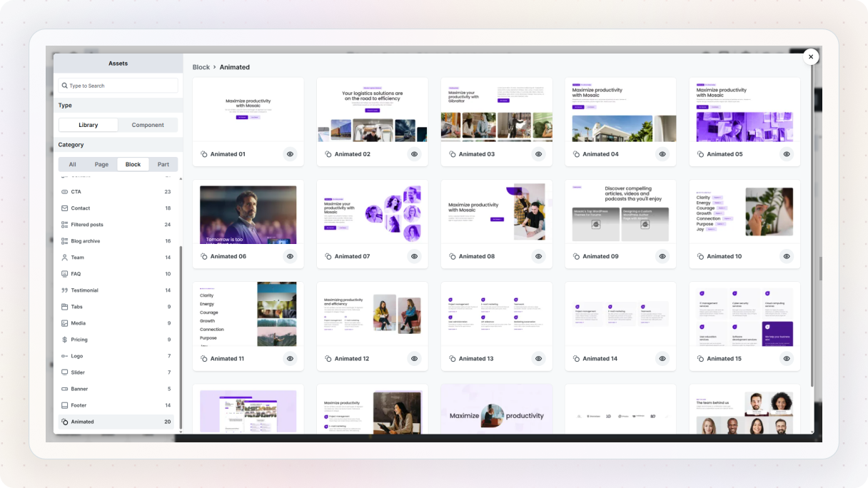Click the Banner category icon
The width and height of the screenshot is (868, 488).
pyautogui.click(x=64, y=389)
